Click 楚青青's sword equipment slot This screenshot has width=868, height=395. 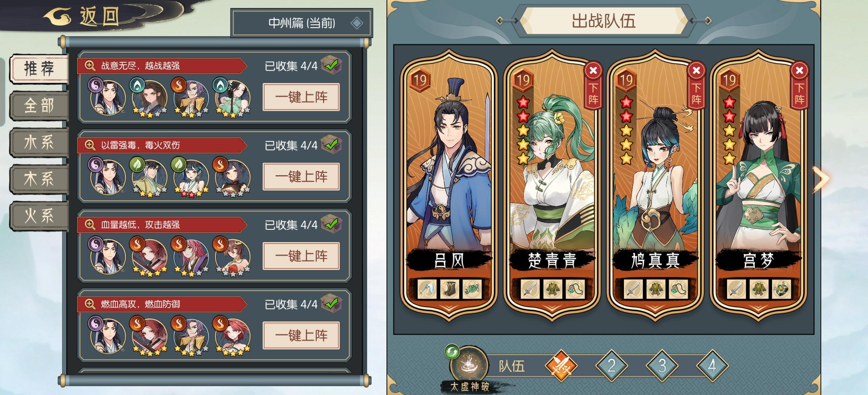(530, 290)
